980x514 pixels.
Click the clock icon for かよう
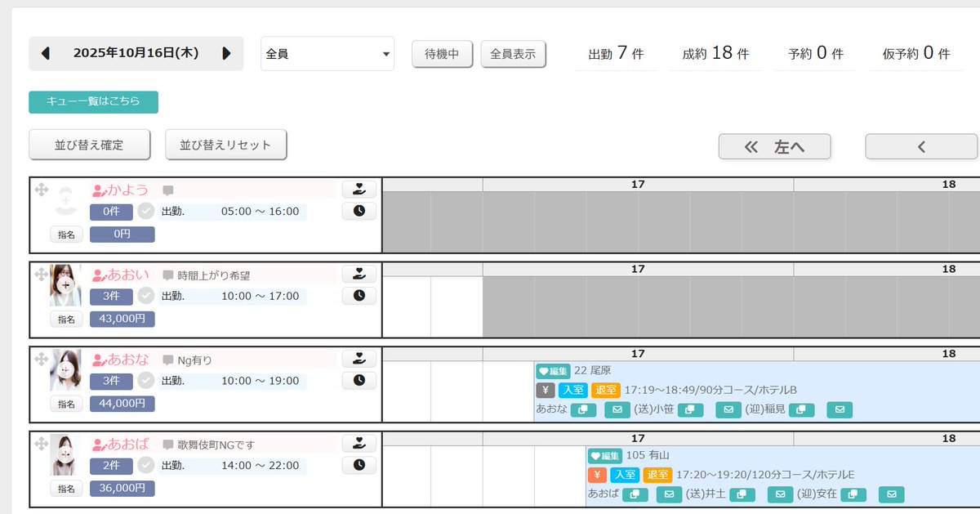point(359,211)
